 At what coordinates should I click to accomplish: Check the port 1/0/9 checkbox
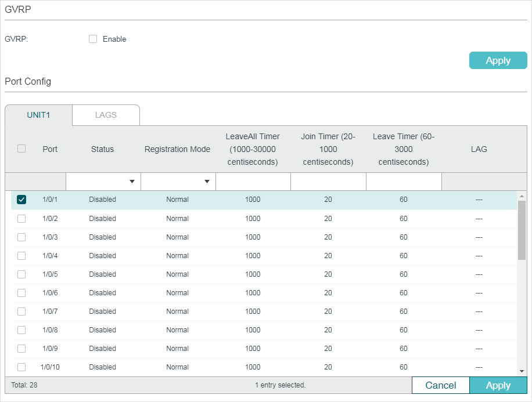pyautogui.click(x=21, y=349)
